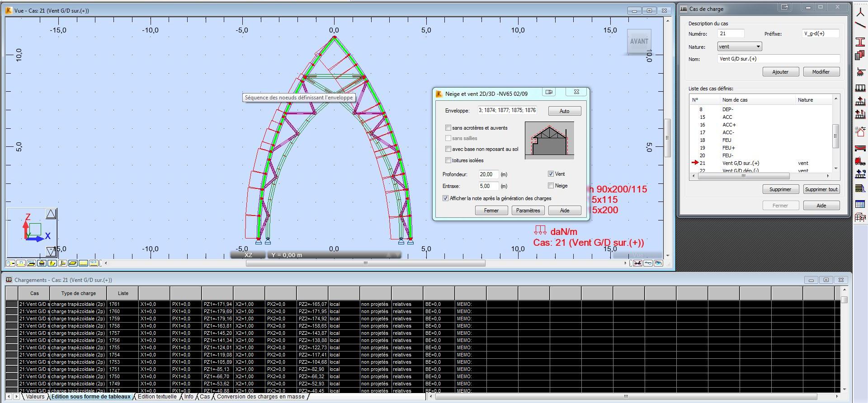868x403 pixels.
Task: Open the Nature dropdown showing vent
Action: (x=739, y=47)
